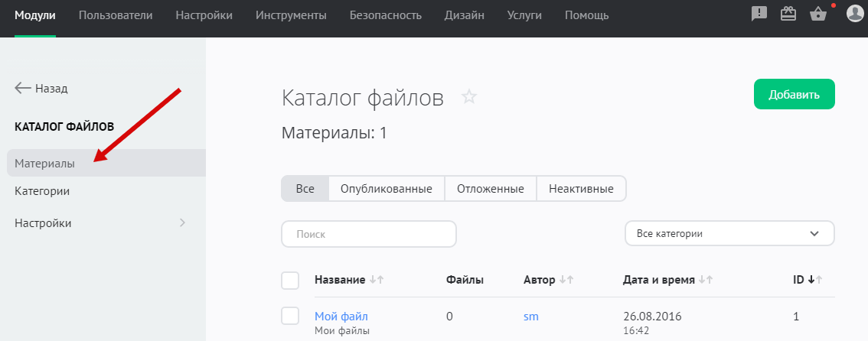
Task: Click the notifications message icon
Action: tap(759, 15)
